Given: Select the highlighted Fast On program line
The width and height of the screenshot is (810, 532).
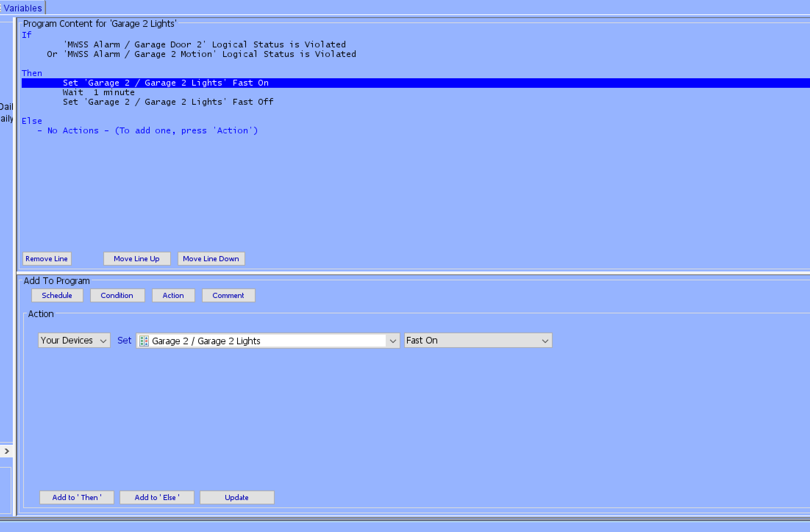Looking at the screenshot, I should (415, 83).
